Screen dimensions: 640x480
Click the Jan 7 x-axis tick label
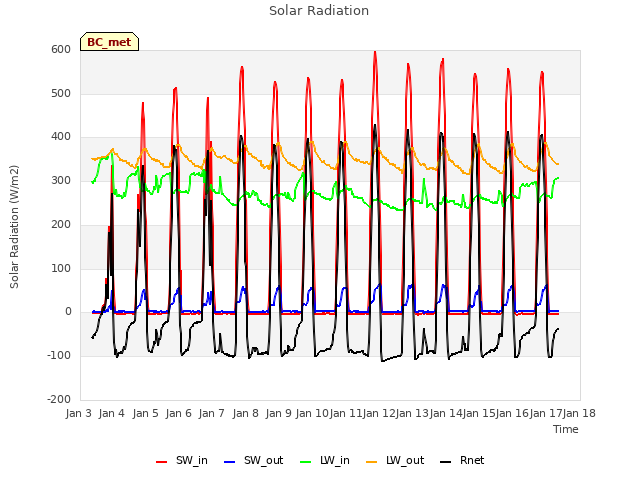click(x=212, y=413)
